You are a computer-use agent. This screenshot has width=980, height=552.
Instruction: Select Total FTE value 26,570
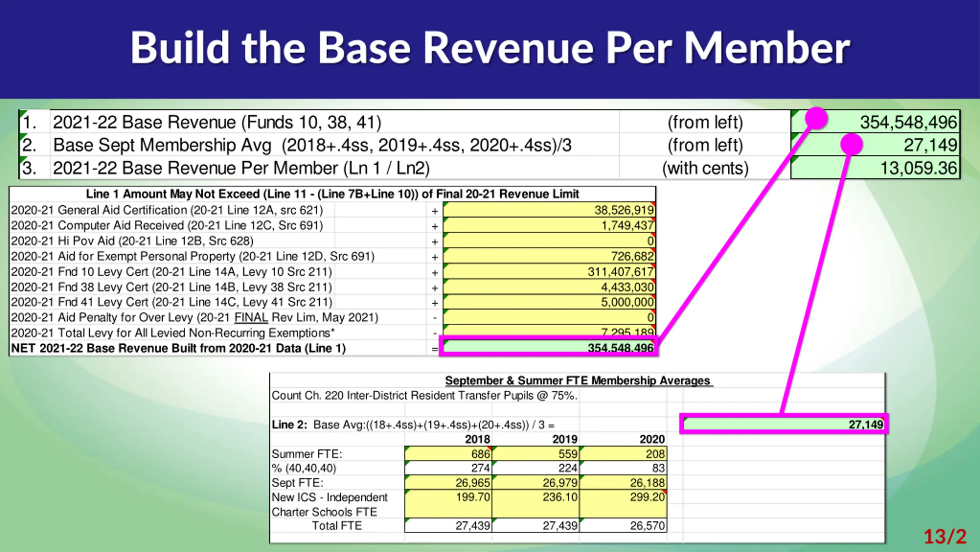point(647,526)
